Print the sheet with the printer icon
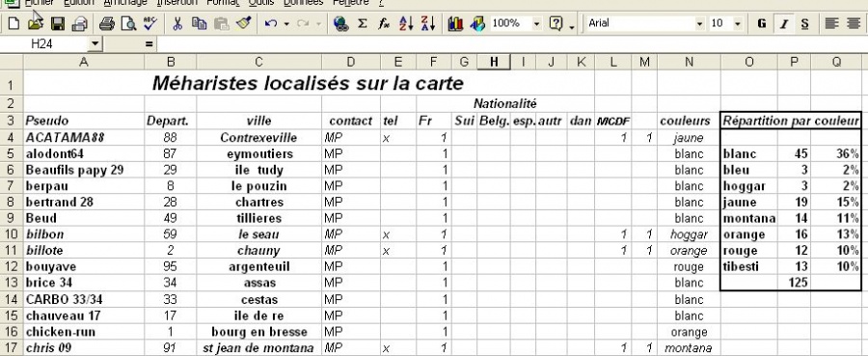 (x=107, y=24)
